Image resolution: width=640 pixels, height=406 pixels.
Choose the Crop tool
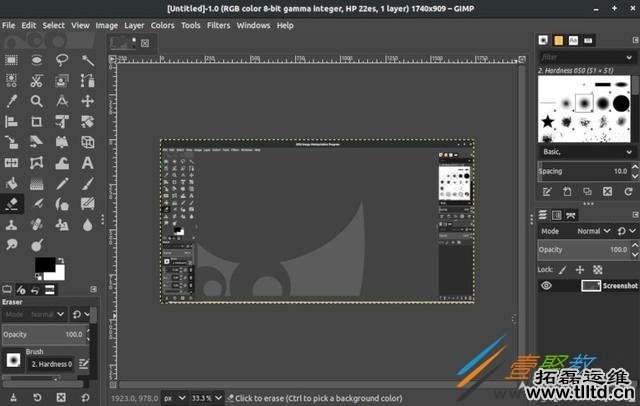(x=37, y=122)
